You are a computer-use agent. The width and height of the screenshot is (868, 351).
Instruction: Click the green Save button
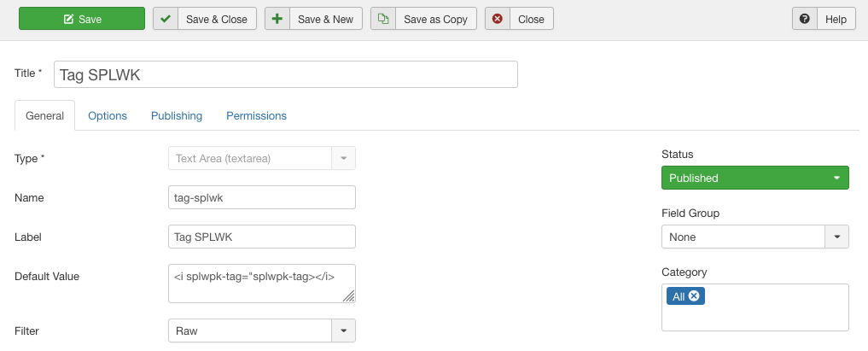pyautogui.click(x=82, y=19)
